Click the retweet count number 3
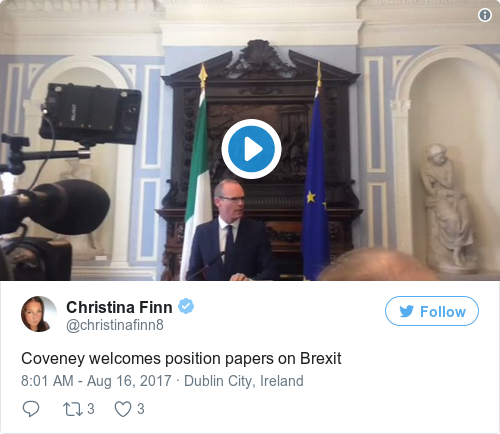 (x=91, y=409)
